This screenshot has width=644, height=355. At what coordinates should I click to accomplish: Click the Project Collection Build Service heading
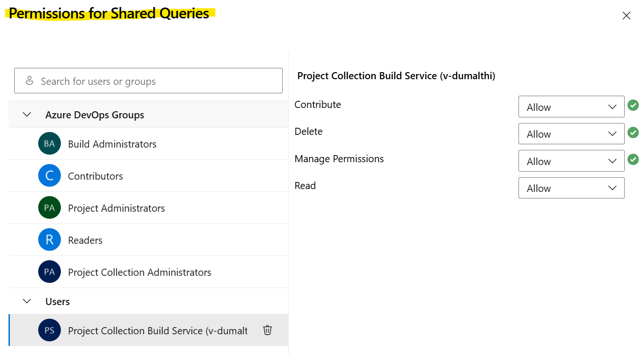[396, 76]
